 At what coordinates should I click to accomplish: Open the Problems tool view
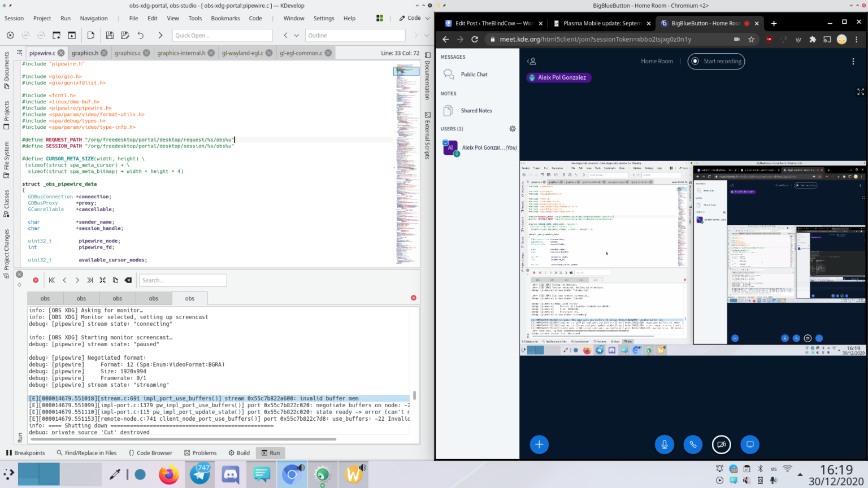(x=201, y=453)
